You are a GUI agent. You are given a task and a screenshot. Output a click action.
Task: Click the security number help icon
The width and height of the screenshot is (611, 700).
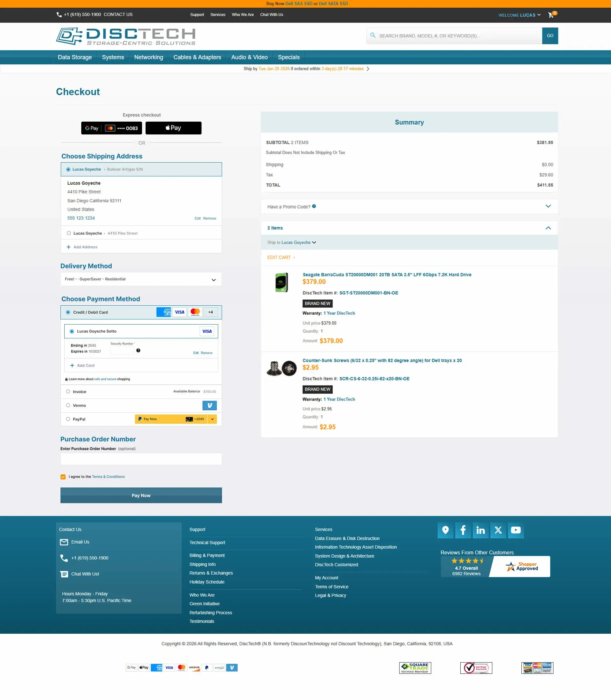click(x=139, y=350)
